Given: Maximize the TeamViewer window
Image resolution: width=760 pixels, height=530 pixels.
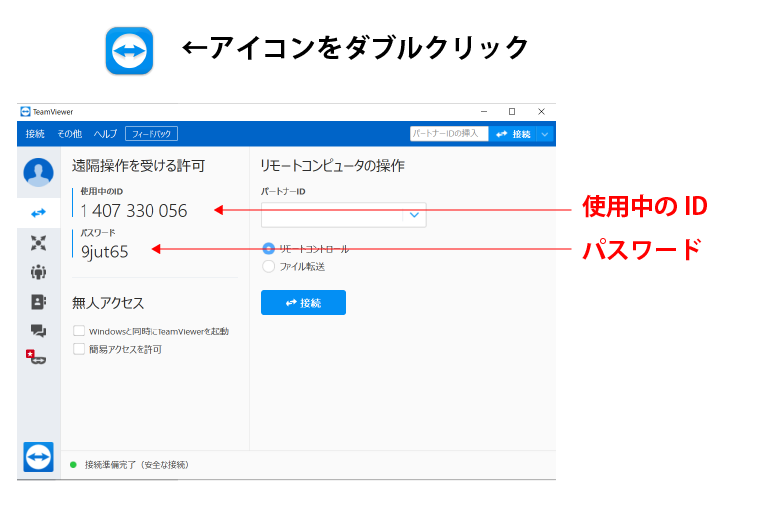Looking at the screenshot, I should point(512,112).
